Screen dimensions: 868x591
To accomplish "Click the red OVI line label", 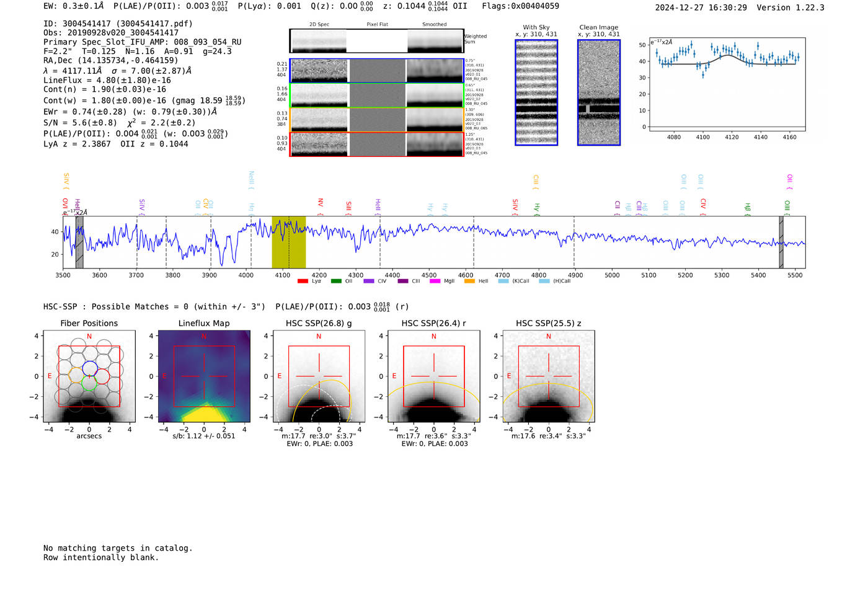I will coord(65,207).
